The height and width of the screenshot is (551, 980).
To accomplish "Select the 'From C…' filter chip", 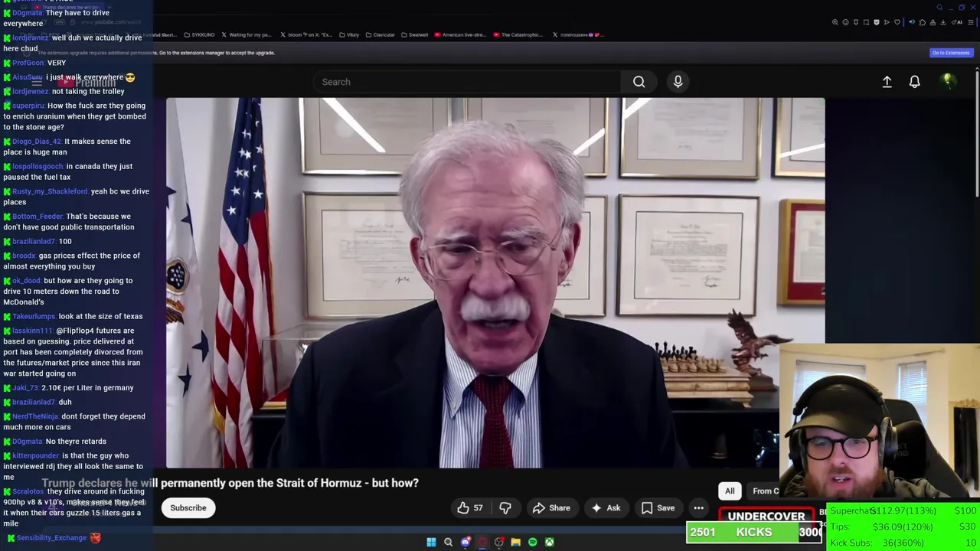I will coord(763,491).
